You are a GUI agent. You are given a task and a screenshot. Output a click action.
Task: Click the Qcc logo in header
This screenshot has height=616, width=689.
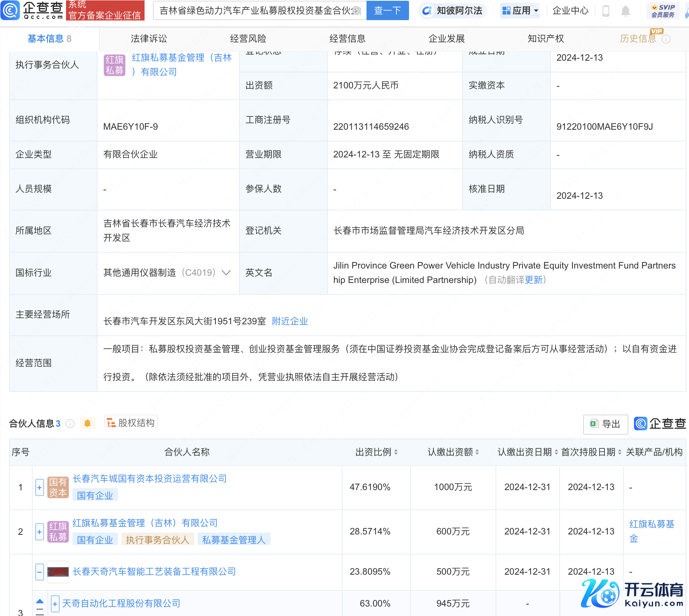click(32, 10)
